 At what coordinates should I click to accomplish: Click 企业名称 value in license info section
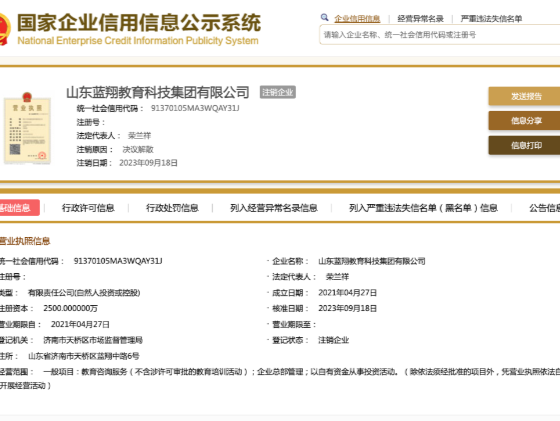click(372, 261)
